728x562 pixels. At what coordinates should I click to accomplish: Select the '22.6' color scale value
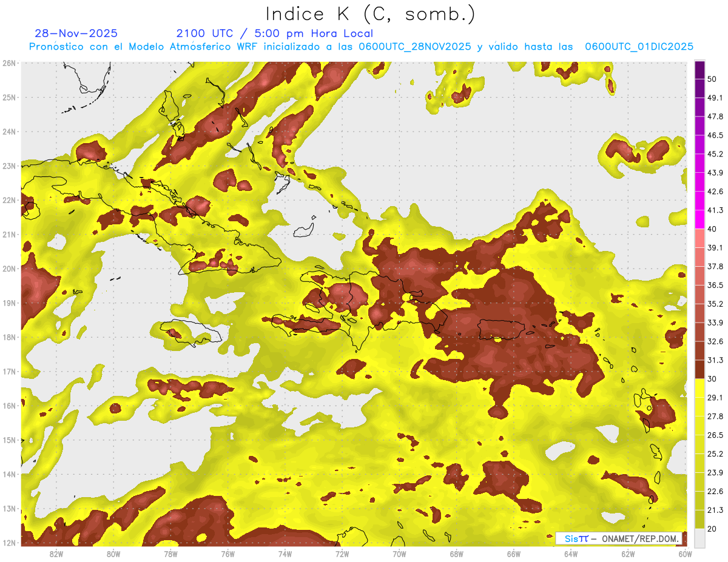point(715,491)
